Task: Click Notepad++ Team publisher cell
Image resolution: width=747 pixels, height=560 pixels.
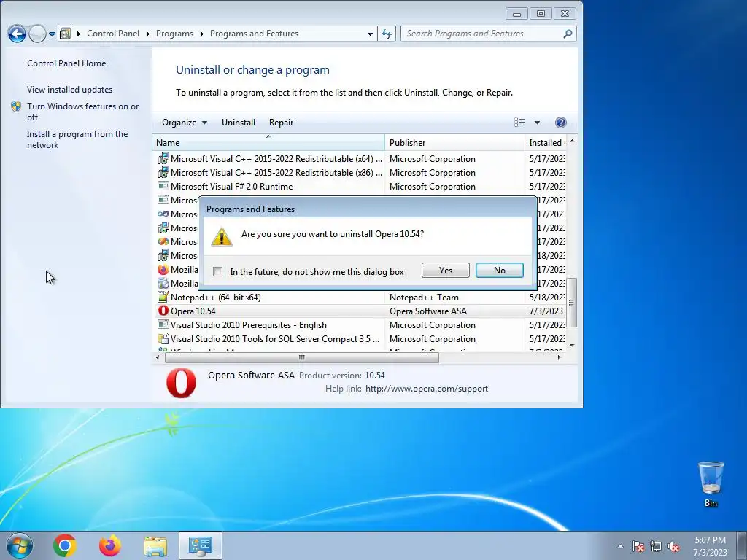Action: click(x=424, y=297)
